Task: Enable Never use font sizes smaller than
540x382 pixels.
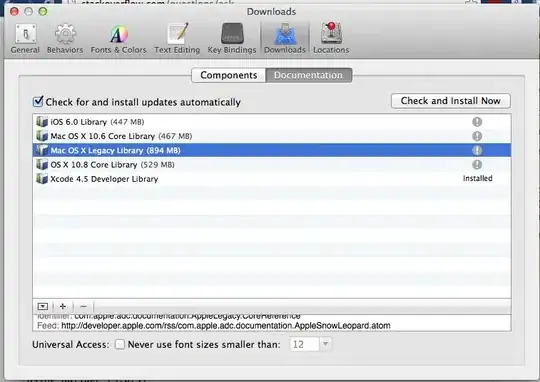Action: 120,344
